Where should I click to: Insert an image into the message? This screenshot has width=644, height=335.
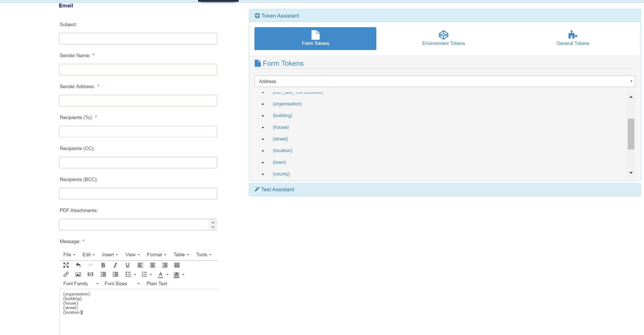point(78,274)
